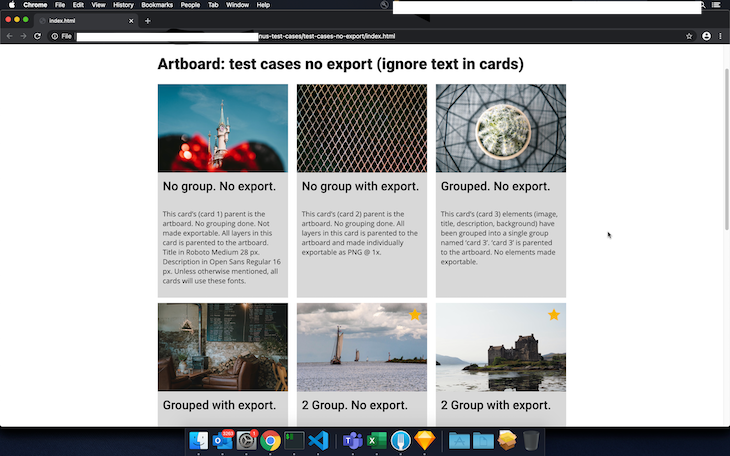Image resolution: width=730 pixels, height=456 pixels.
Task: Open the Chrome application menu
Action: [35, 5]
